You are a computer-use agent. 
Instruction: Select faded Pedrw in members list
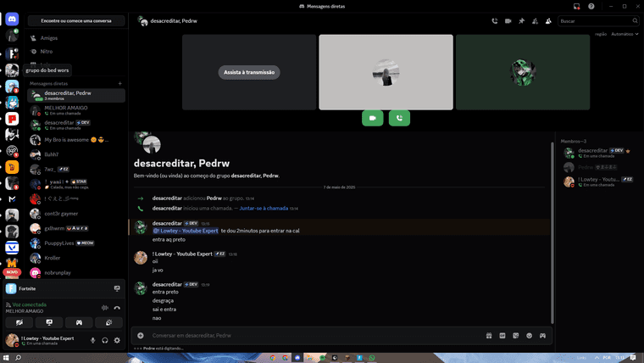pyautogui.click(x=597, y=167)
